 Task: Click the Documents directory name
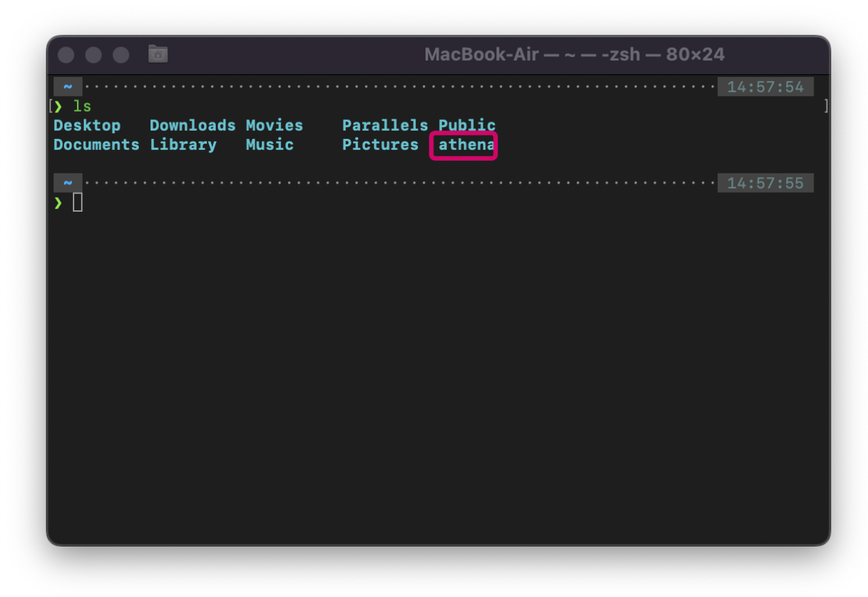pos(97,145)
